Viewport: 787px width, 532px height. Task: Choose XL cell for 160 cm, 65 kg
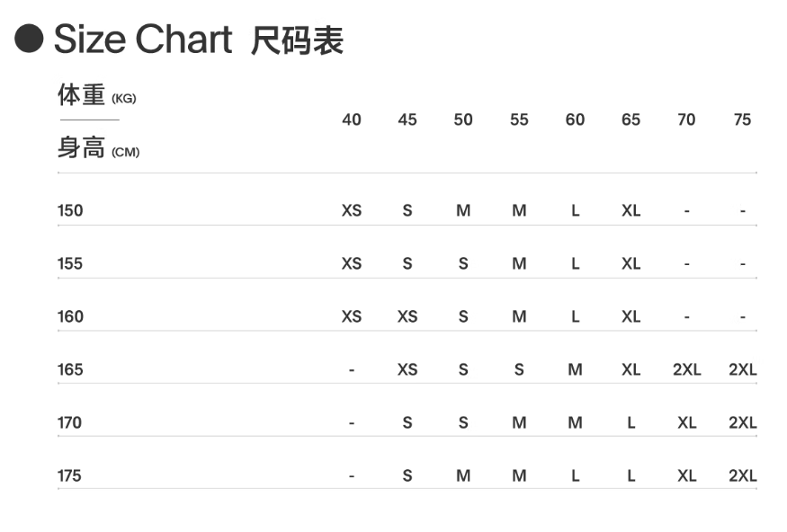[630, 317]
